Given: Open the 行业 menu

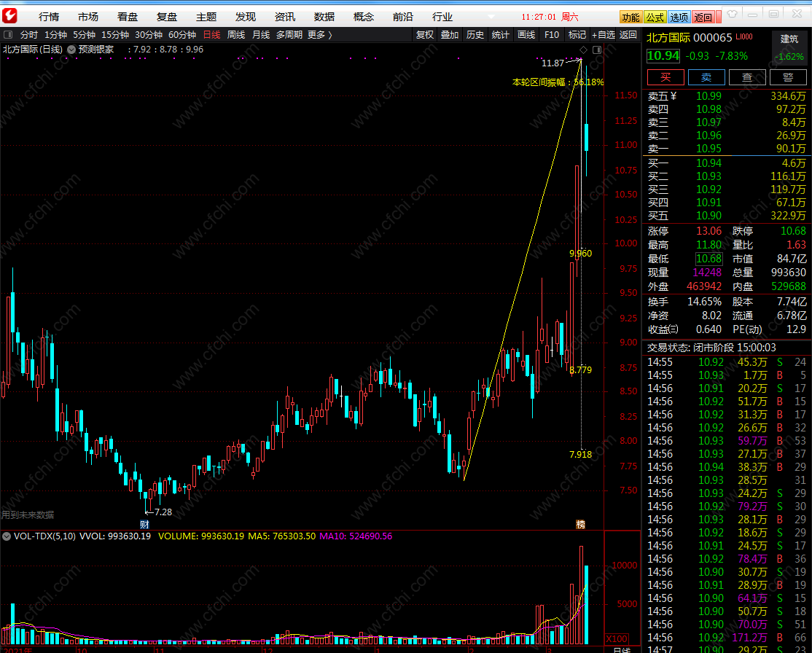Looking at the screenshot, I should (442, 17).
